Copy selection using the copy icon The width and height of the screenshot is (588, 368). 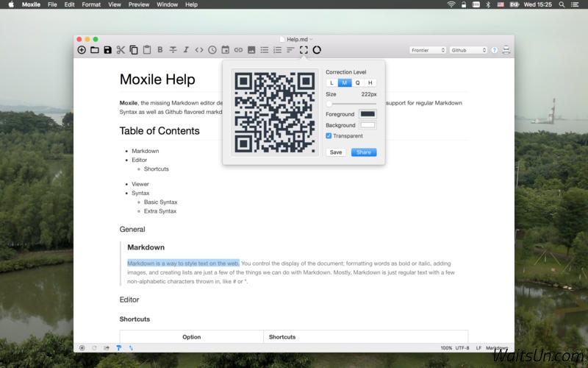click(134, 50)
